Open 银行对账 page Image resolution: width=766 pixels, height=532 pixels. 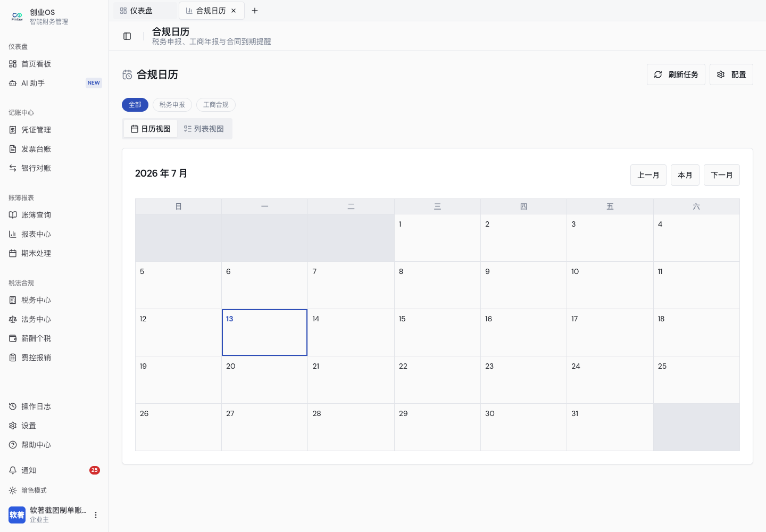pyautogui.click(x=54, y=168)
